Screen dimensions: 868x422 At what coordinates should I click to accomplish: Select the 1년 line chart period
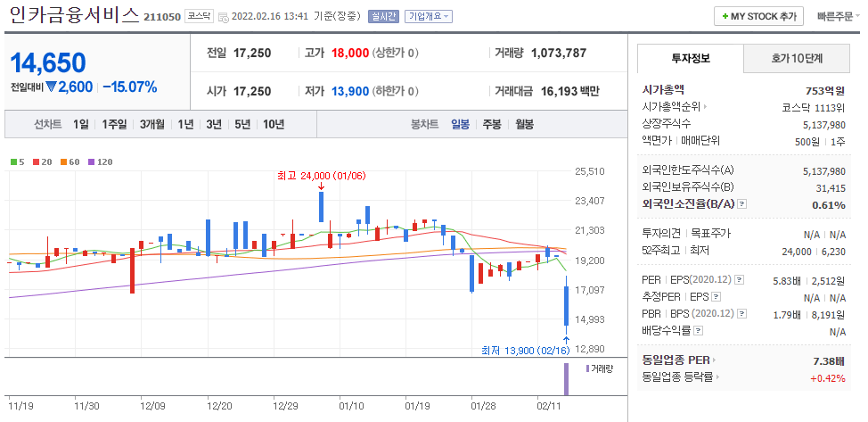pos(185,124)
